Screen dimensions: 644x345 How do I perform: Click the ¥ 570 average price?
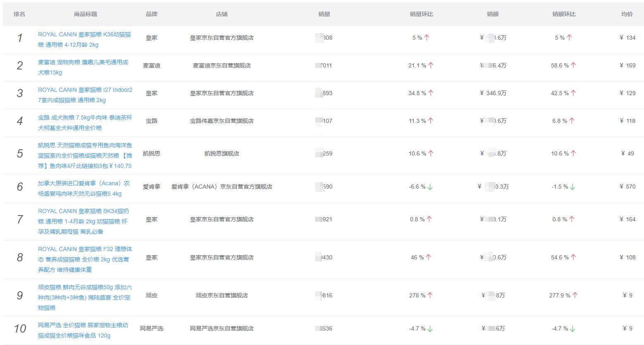[x=627, y=187]
